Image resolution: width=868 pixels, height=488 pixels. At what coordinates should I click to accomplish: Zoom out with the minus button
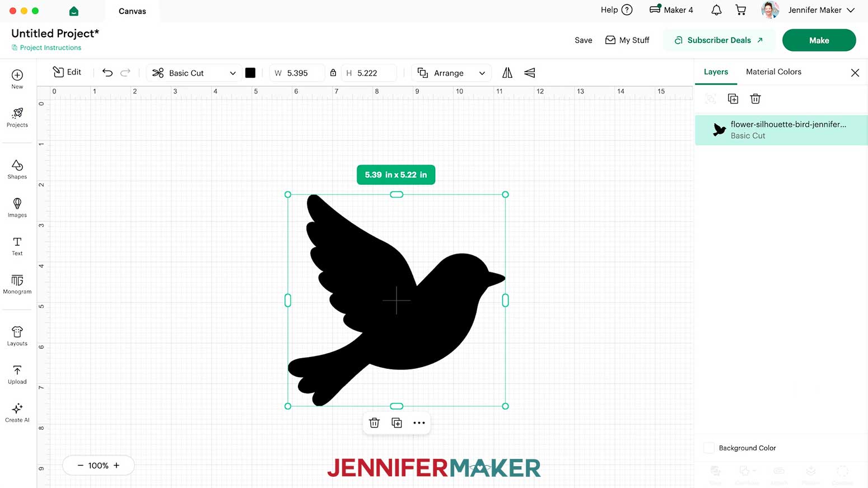pos(80,466)
